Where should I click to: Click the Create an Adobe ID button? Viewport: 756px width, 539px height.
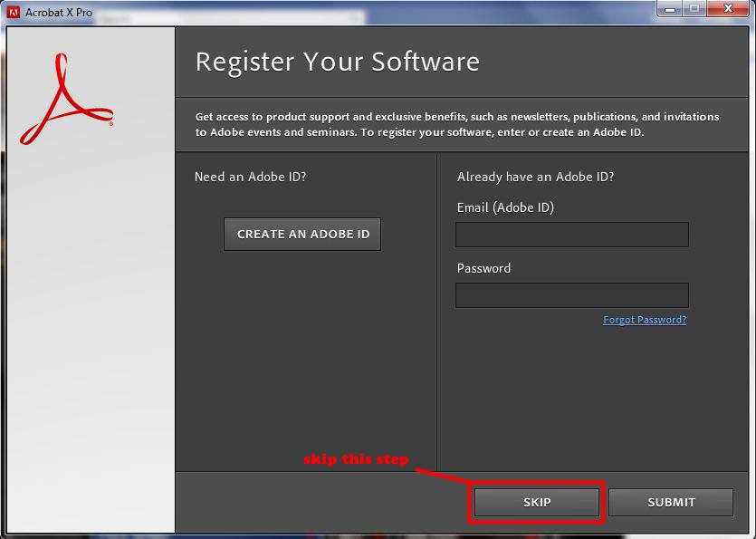tap(302, 234)
